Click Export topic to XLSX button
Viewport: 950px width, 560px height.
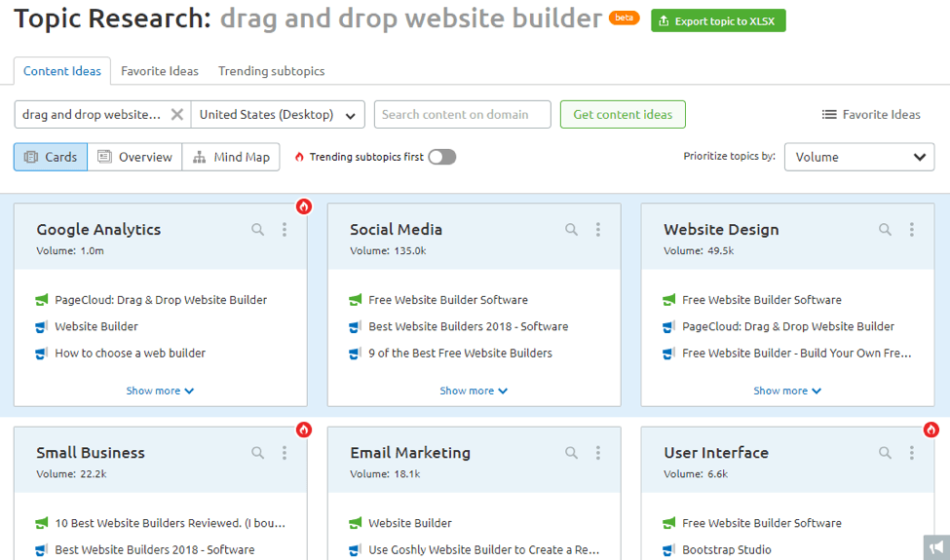[x=718, y=20]
